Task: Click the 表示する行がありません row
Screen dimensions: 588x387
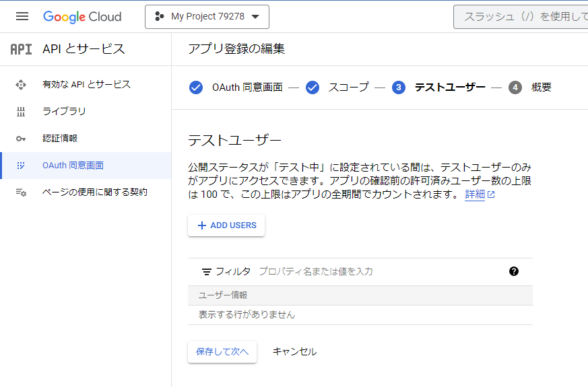Action: coord(360,315)
